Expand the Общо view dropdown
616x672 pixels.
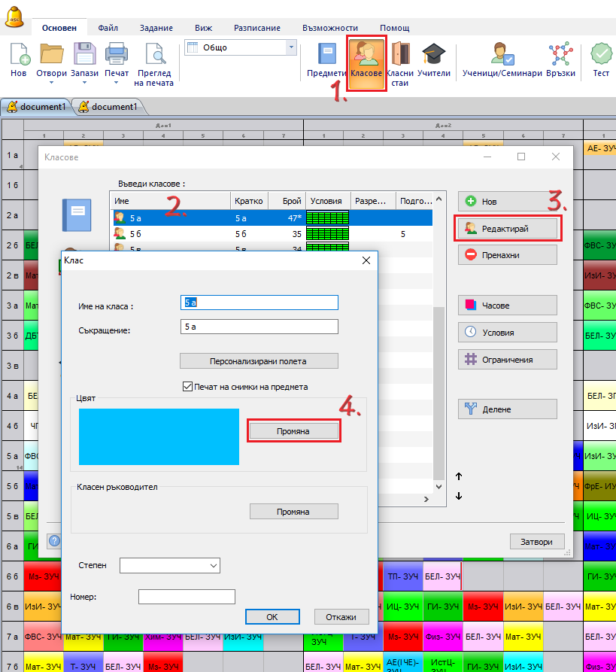291,47
